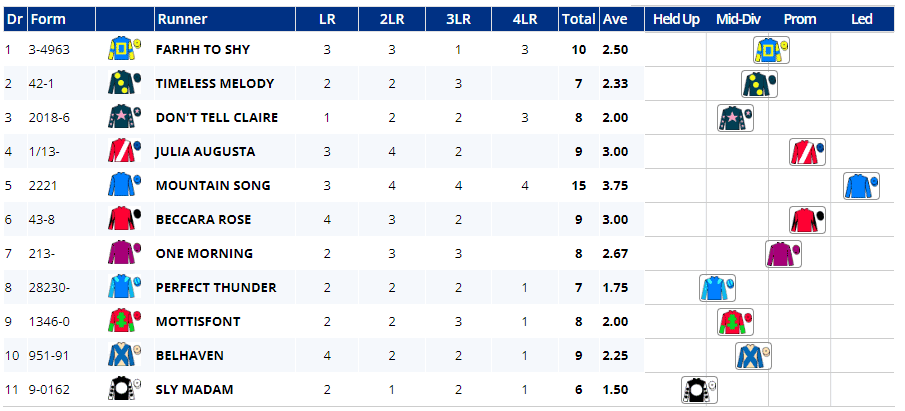Sort table by Total column header
The width and height of the screenshot is (905, 411).
[x=578, y=19]
